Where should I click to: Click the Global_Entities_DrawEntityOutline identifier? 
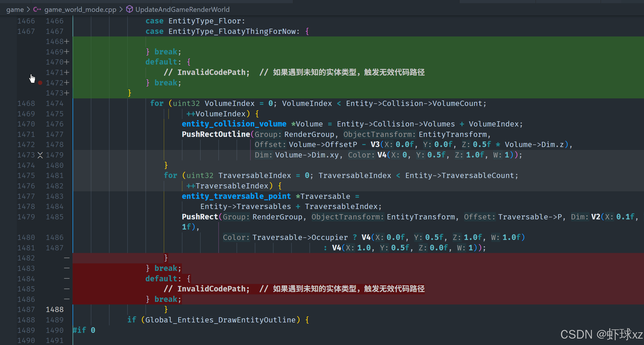point(220,320)
